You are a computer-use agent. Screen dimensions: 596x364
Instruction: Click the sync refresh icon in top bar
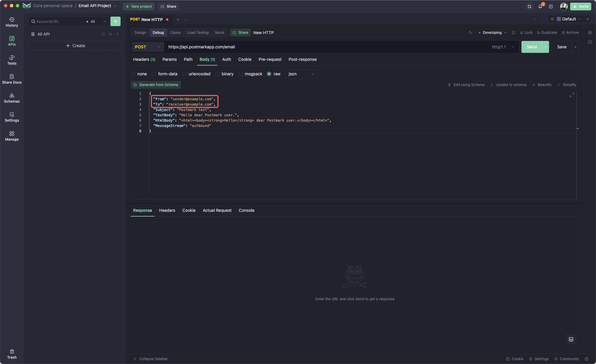pos(529,6)
